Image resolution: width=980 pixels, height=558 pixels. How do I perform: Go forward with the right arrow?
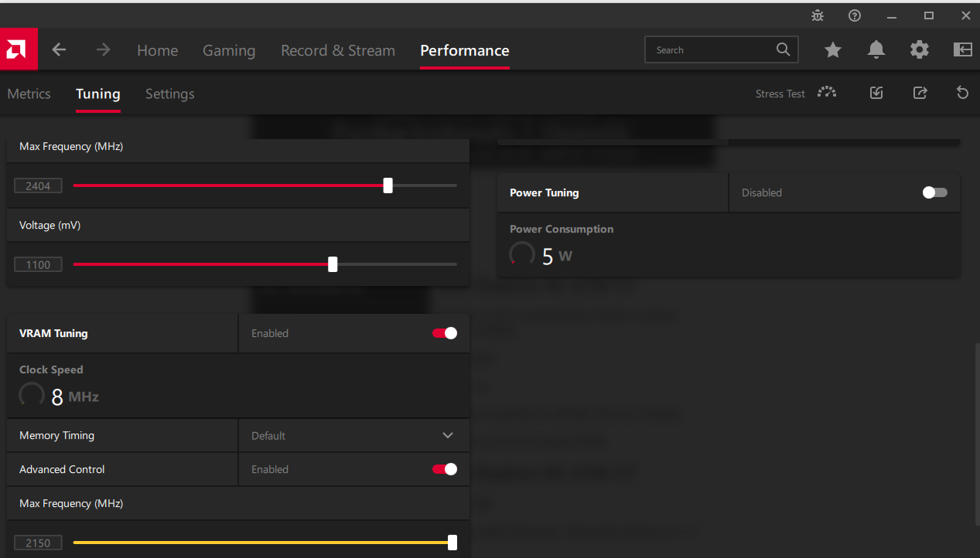point(103,50)
